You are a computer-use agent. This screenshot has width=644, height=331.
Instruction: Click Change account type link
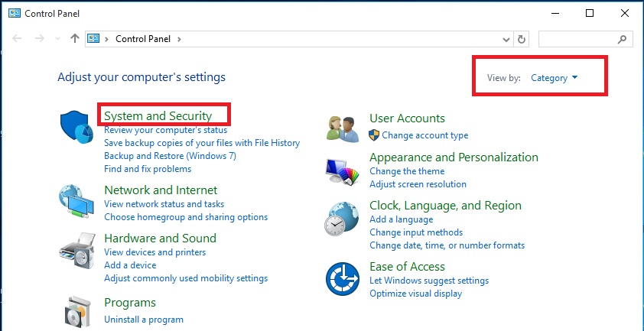[x=424, y=135]
